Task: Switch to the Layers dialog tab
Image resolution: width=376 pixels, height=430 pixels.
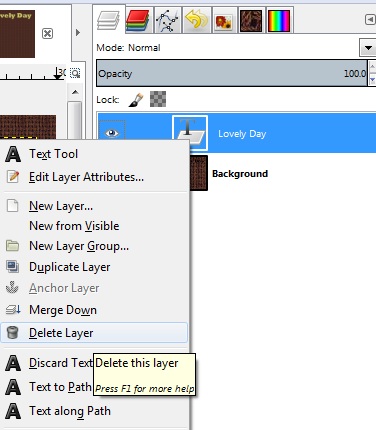Action: [108, 21]
